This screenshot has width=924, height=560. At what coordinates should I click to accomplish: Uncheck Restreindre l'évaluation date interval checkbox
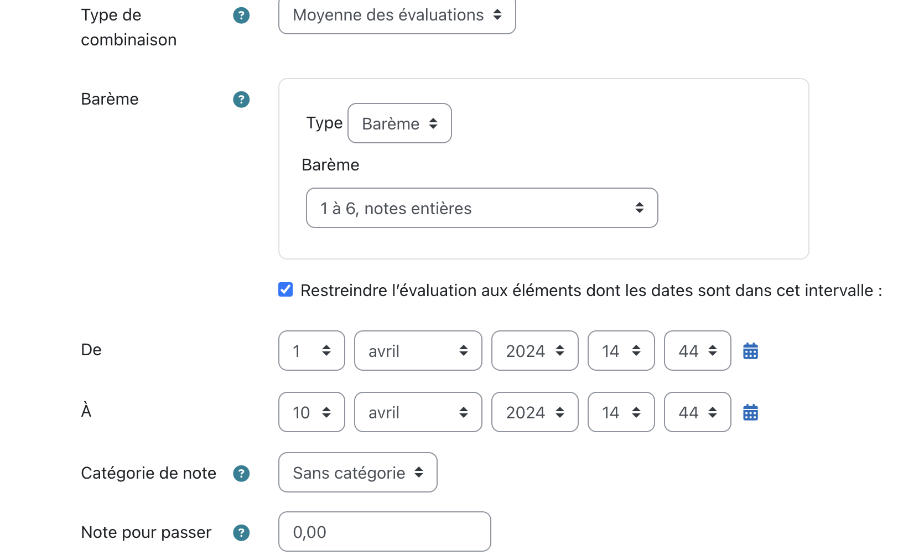pyautogui.click(x=285, y=289)
